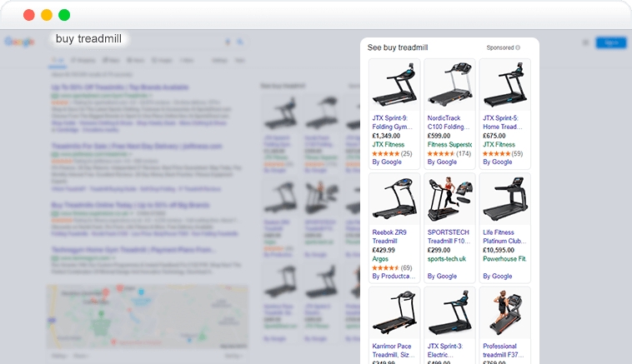Click the £675.00 price

pyautogui.click(x=494, y=136)
